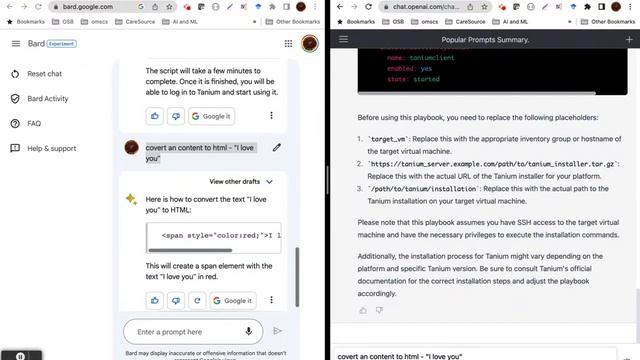Open CareSource bookmark folder in Bard window
Viewport: 640px width, 360px height.
pos(135,22)
